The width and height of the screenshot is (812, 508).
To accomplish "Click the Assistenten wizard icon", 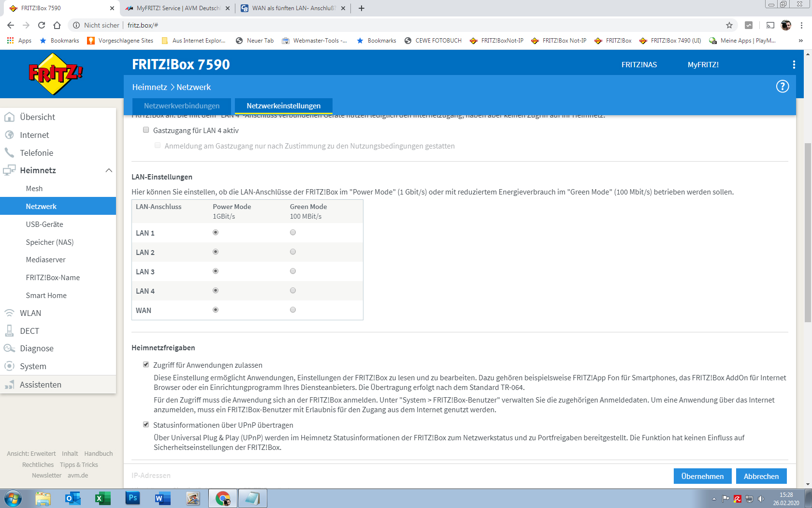I will (9, 385).
